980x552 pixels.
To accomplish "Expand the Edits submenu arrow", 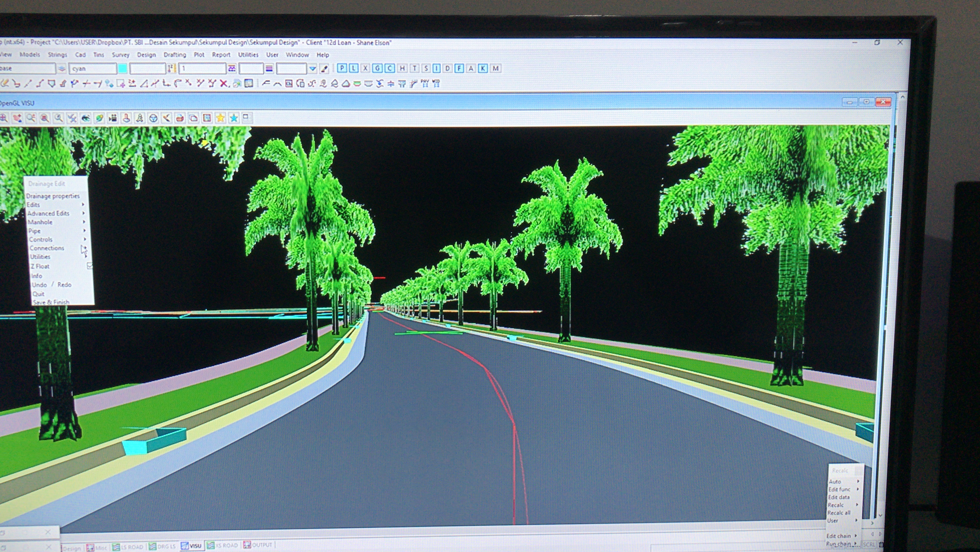I will coord(83,204).
